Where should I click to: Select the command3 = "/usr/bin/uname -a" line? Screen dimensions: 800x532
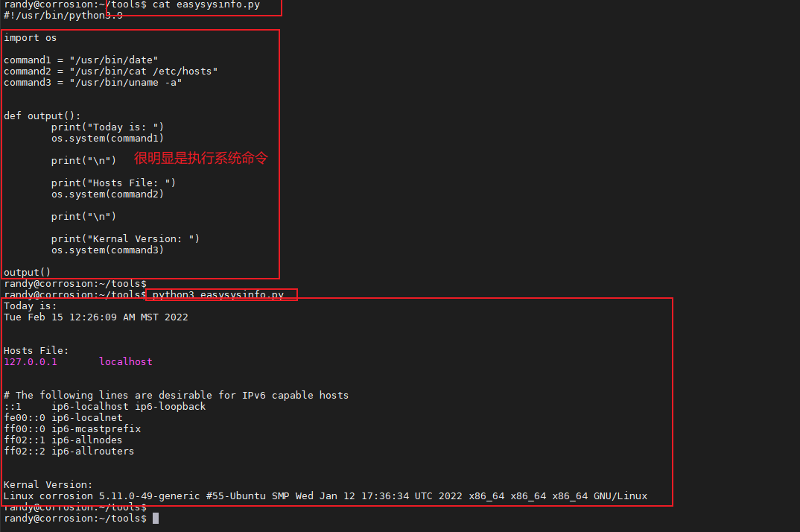(93, 83)
